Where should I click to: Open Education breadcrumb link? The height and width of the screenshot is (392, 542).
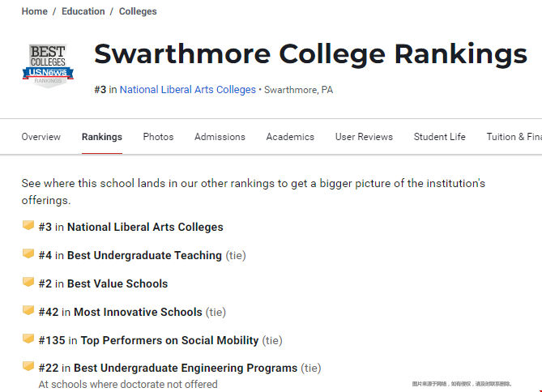click(83, 11)
